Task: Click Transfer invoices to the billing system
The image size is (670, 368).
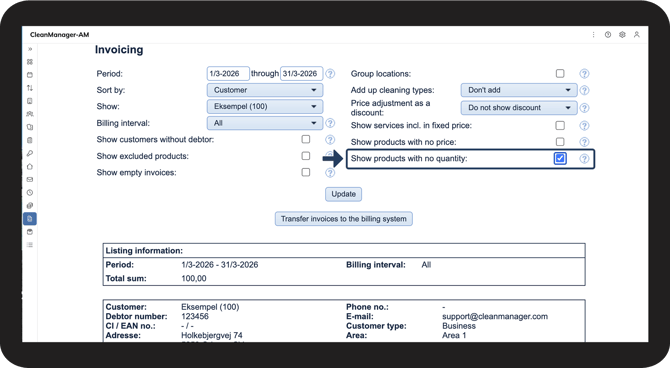Action: (344, 219)
